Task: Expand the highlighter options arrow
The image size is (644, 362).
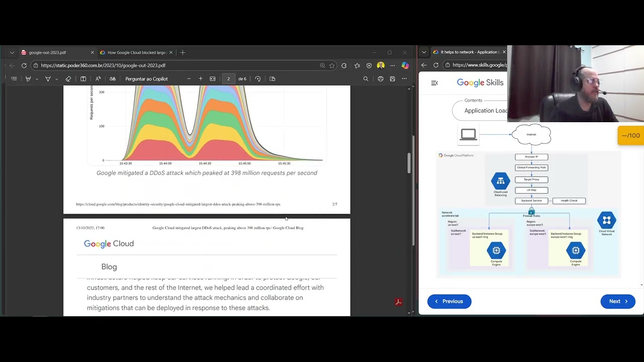Action: click(37, 79)
